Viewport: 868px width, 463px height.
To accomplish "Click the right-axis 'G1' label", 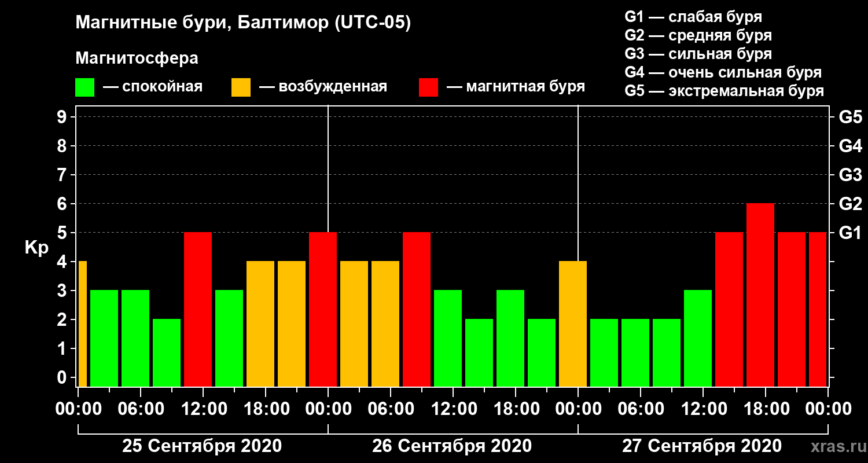I will click(x=850, y=233).
